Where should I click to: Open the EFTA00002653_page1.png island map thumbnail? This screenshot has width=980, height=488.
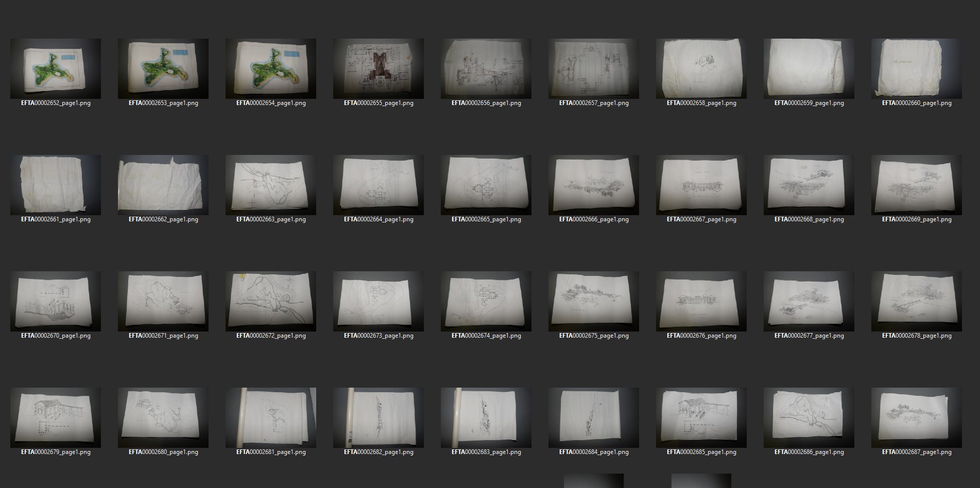click(x=163, y=68)
